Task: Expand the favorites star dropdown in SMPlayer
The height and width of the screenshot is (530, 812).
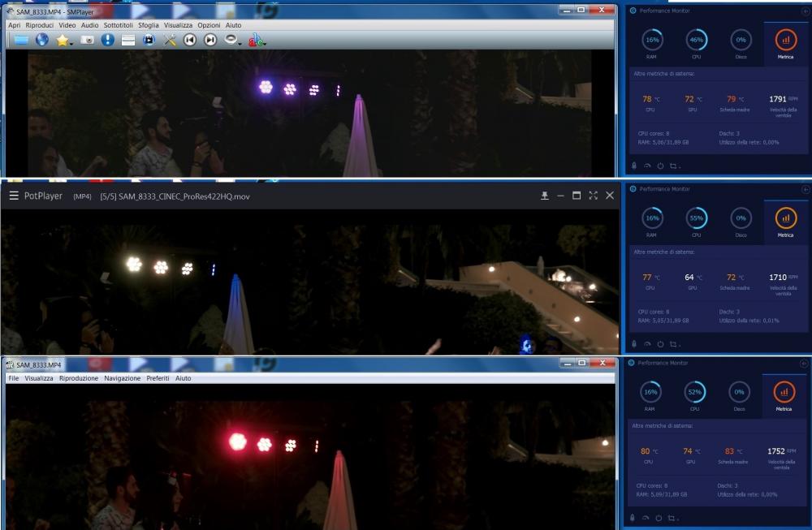Action: 72,43
